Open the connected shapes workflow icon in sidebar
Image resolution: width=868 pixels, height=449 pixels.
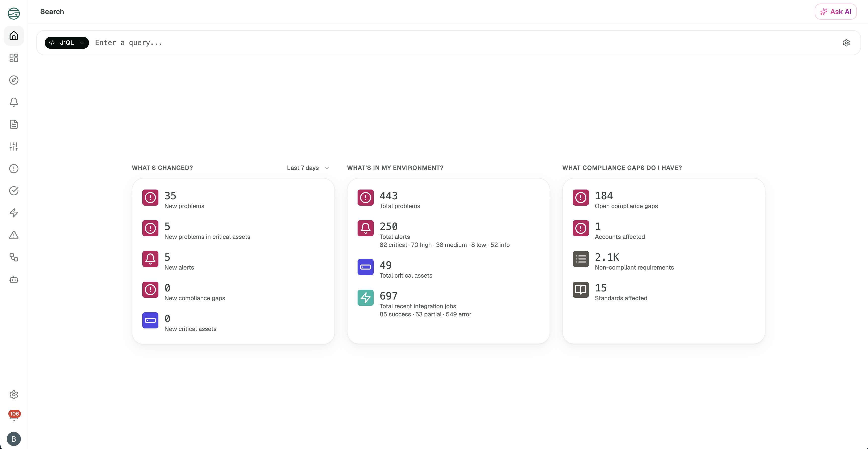point(14,257)
